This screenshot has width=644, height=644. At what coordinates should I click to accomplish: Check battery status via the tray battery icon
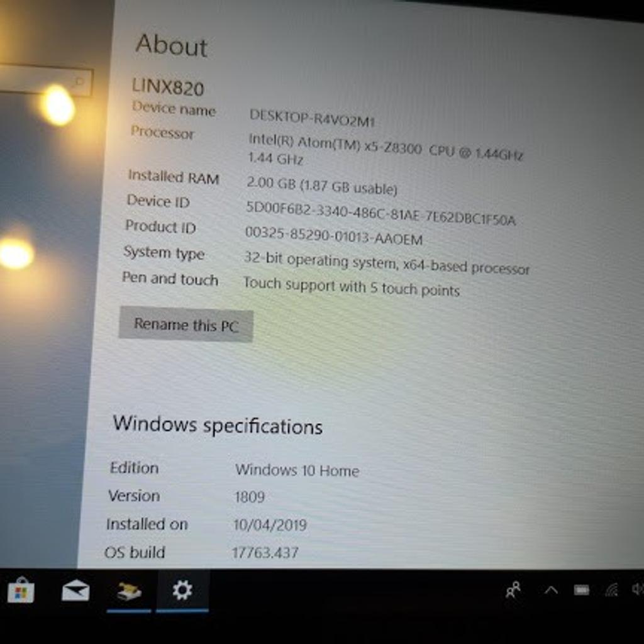pyautogui.click(x=582, y=590)
